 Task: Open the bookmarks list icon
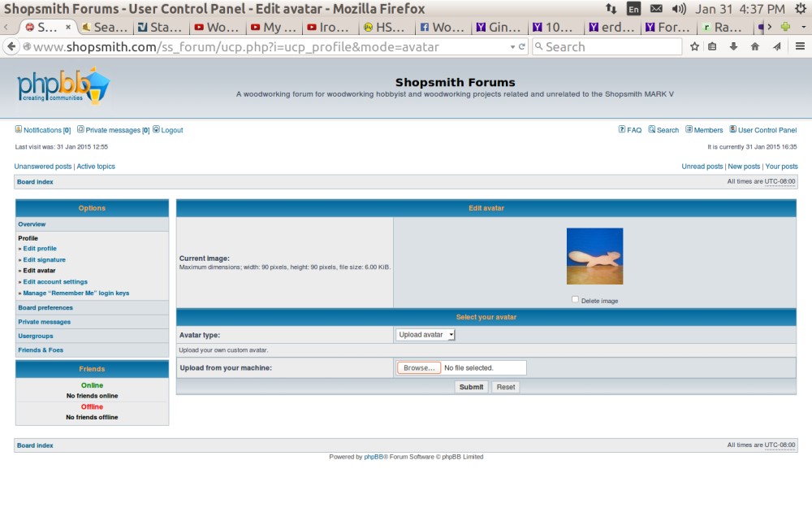click(712, 46)
